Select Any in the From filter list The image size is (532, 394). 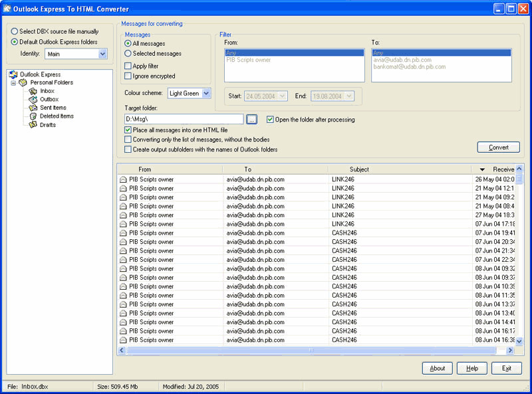click(x=294, y=53)
